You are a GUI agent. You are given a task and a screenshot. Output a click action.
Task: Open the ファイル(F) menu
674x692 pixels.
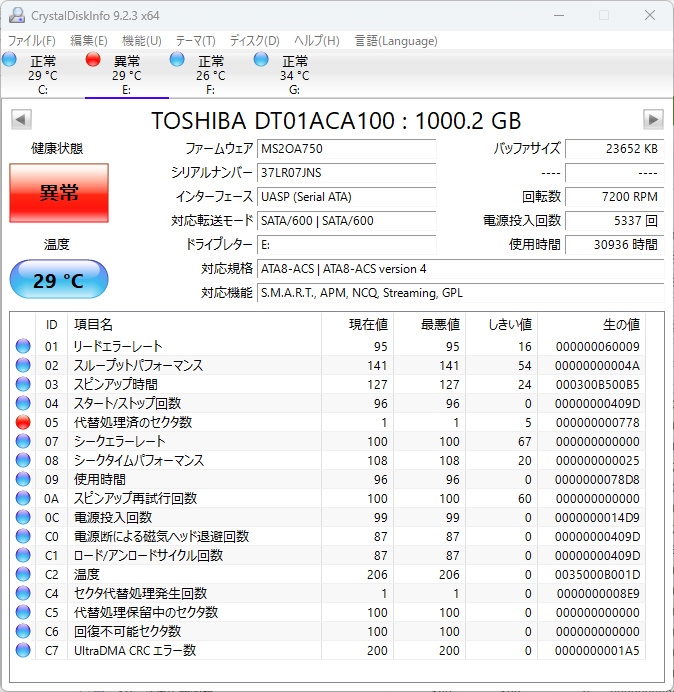pyautogui.click(x=32, y=41)
